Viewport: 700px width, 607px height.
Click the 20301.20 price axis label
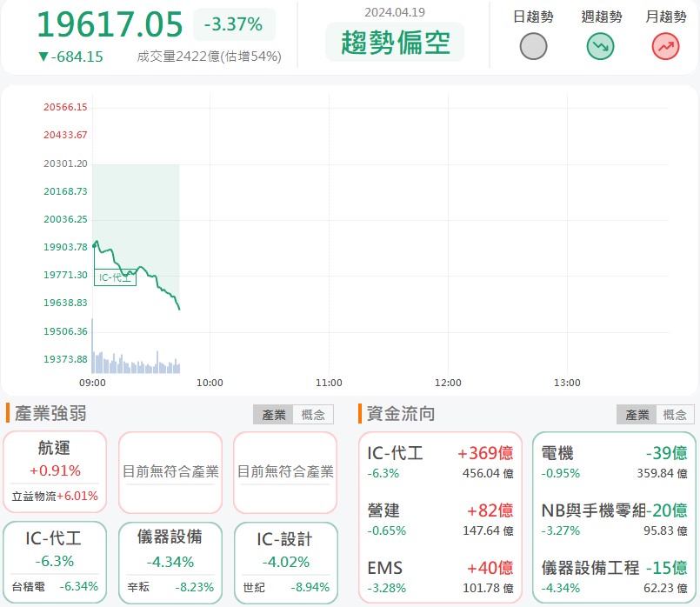pos(65,163)
